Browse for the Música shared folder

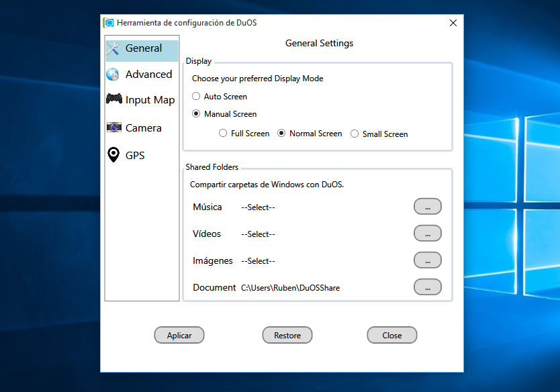[428, 206]
